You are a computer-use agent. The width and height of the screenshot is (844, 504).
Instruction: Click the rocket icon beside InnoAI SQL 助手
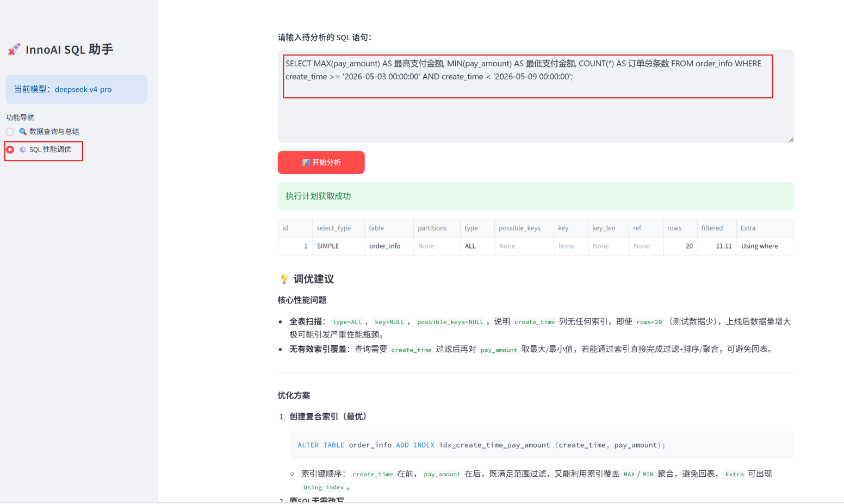tap(14, 49)
